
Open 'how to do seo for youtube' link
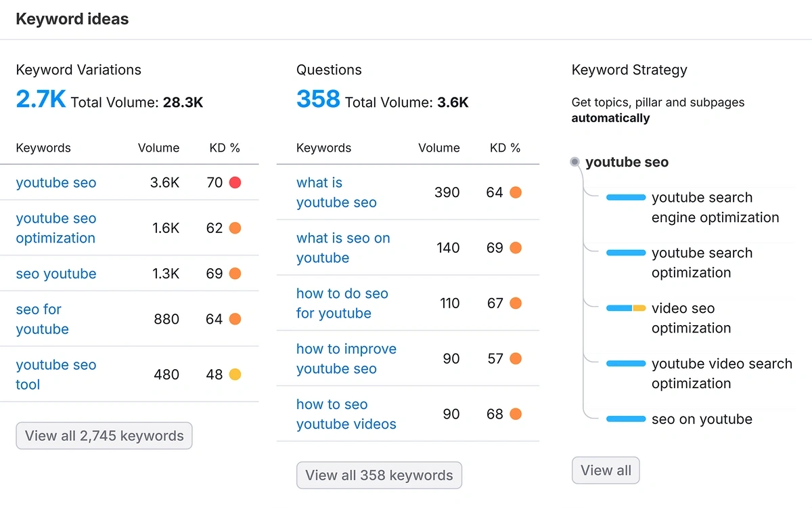pyautogui.click(x=342, y=303)
